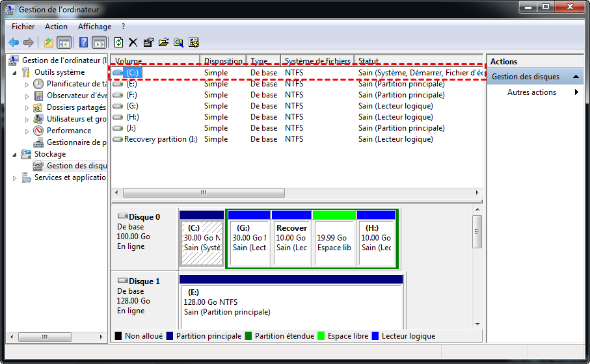Click the open folder toolbar icon
Screen dimensions: 590x364
pos(163,42)
